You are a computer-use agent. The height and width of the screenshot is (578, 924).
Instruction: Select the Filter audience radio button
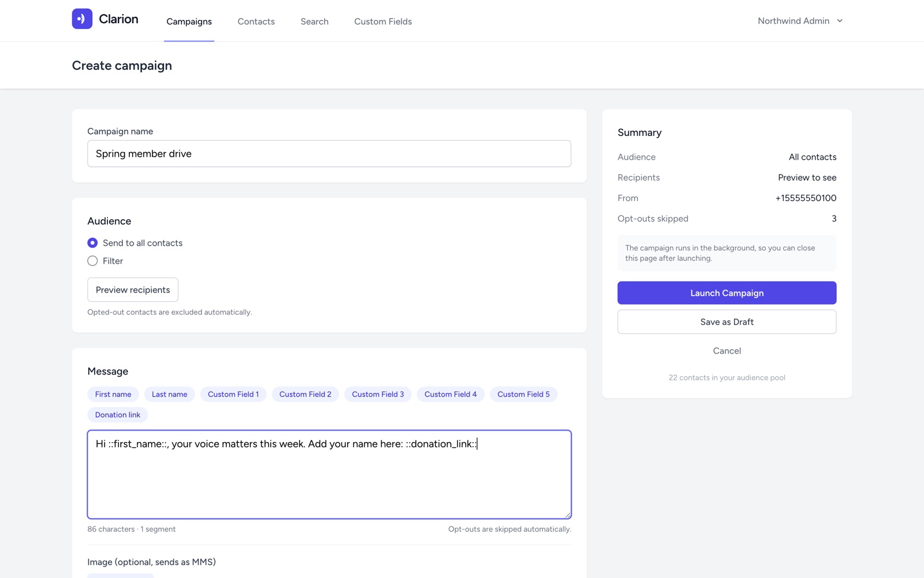pyautogui.click(x=92, y=261)
